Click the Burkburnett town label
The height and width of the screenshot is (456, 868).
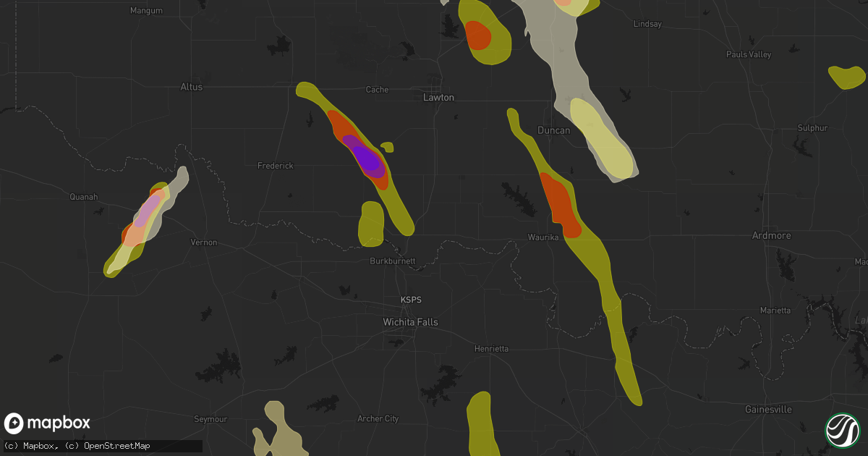393,261
